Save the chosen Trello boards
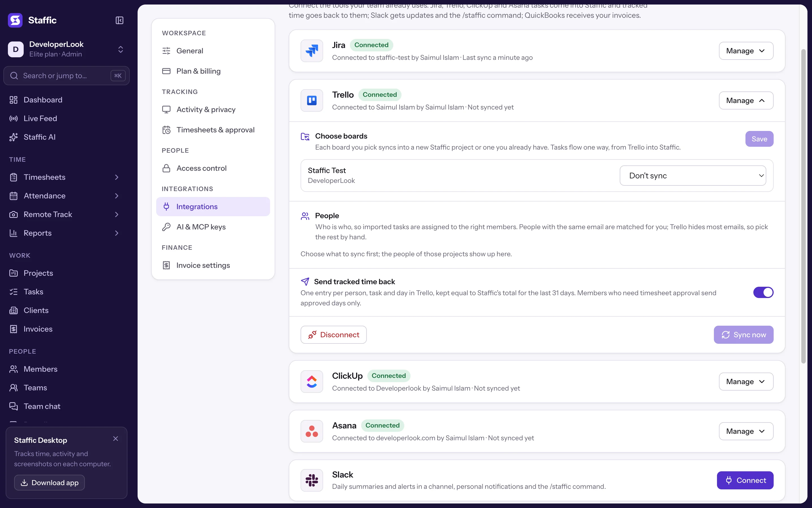 (759, 139)
